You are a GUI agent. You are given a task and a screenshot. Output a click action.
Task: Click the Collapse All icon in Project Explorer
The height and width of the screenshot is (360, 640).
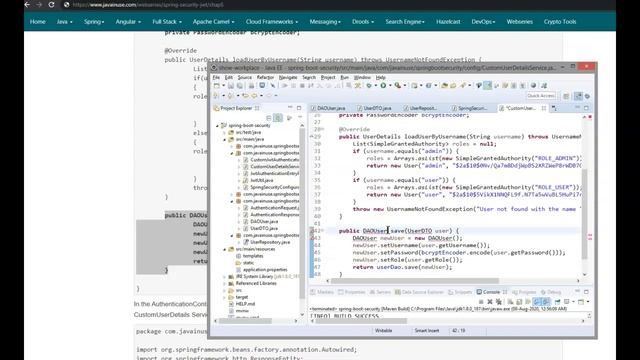[269, 118]
